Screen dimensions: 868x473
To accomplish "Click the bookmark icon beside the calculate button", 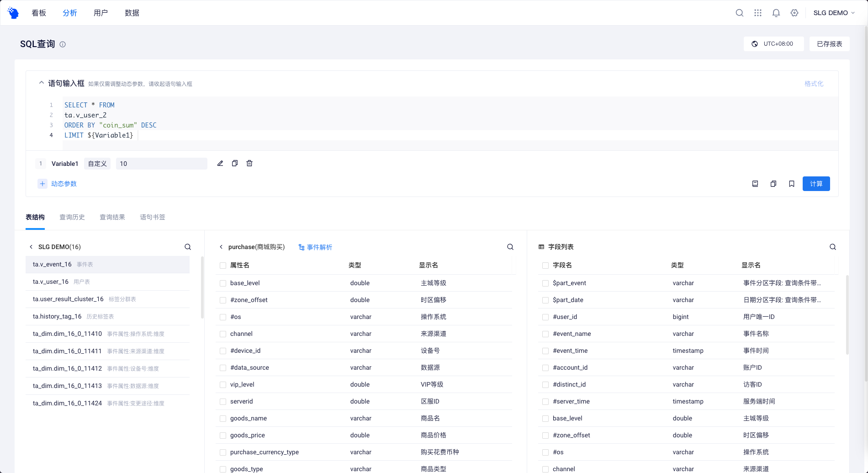I will [792, 184].
